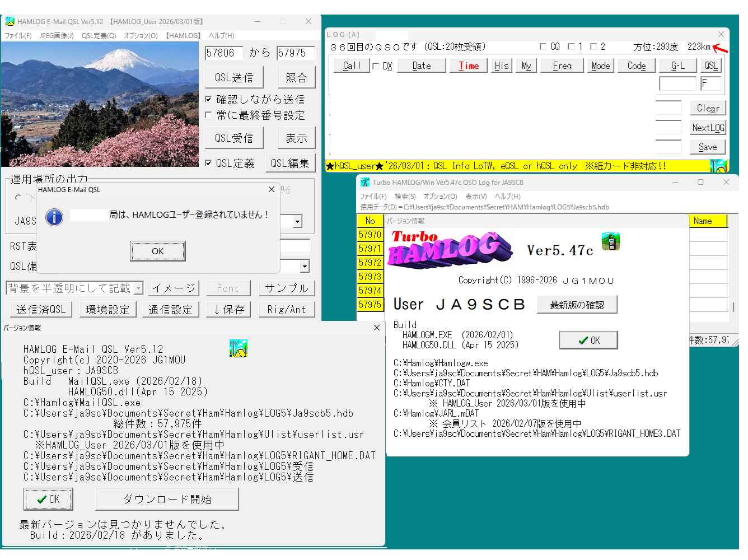
Task: Click the HAMLOG E-Mail QSL title bar icon
Action: click(x=10, y=22)
